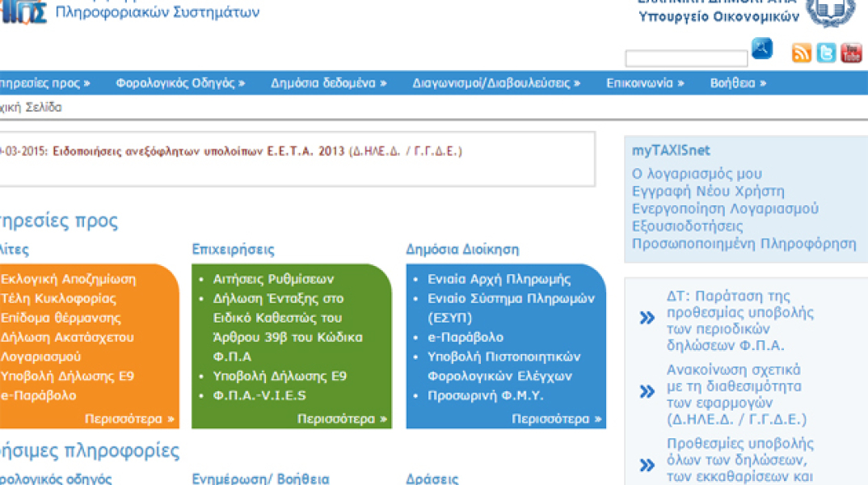Open Προσωποποιημένη Πληροφόρηση link

(x=744, y=243)
